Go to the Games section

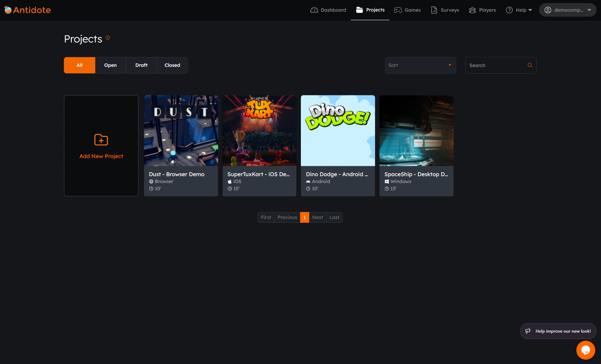tap(407, 10)
